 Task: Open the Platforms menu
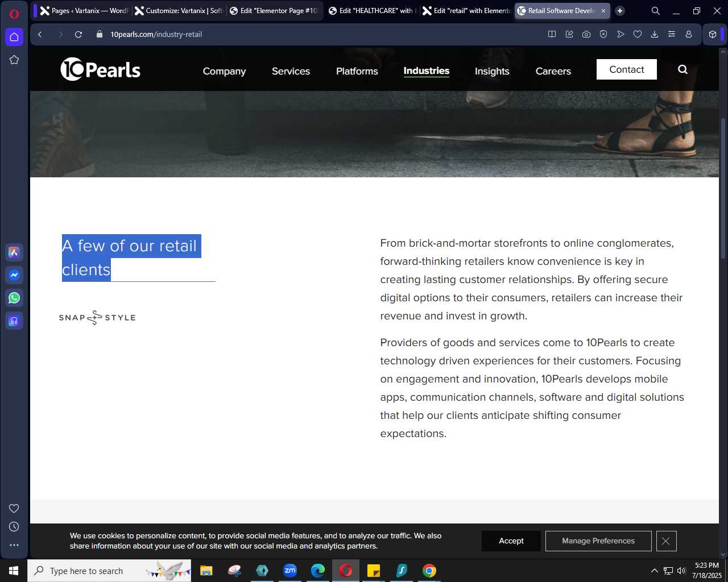[357, 71]
